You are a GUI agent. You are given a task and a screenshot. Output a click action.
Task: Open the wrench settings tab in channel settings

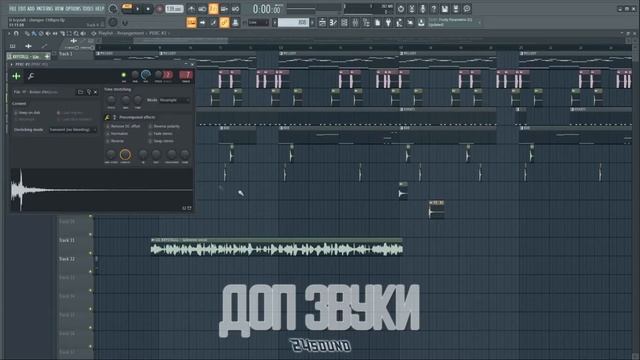coord(31,76)
